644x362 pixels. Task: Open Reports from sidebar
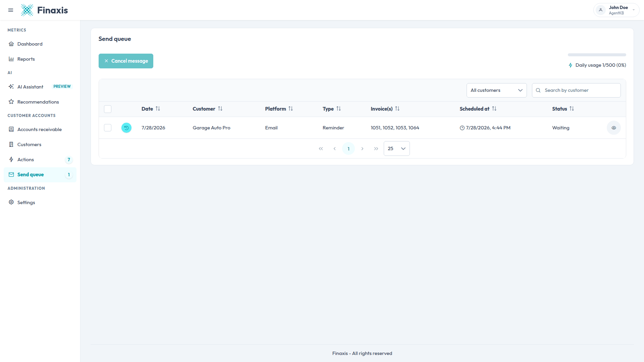(40, 59)
